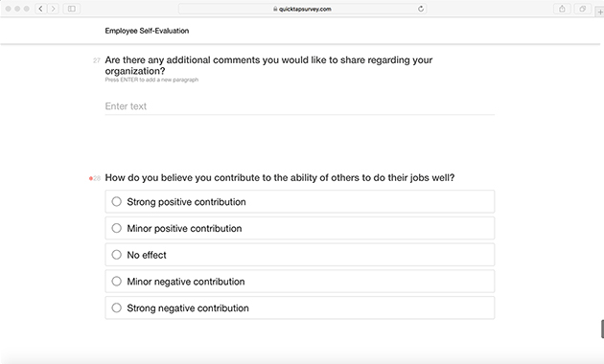The image size is (604, 364).
Task: Click the quicktapsurvey.com address bar
Action: click(302, 9)
